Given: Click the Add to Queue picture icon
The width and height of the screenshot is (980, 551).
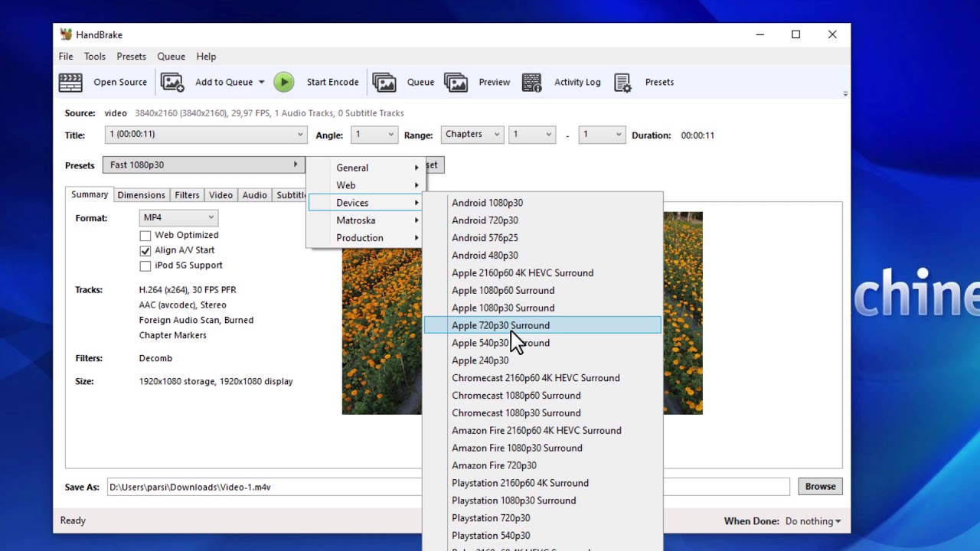Looking at the screenshot, I should pos(172,82).
